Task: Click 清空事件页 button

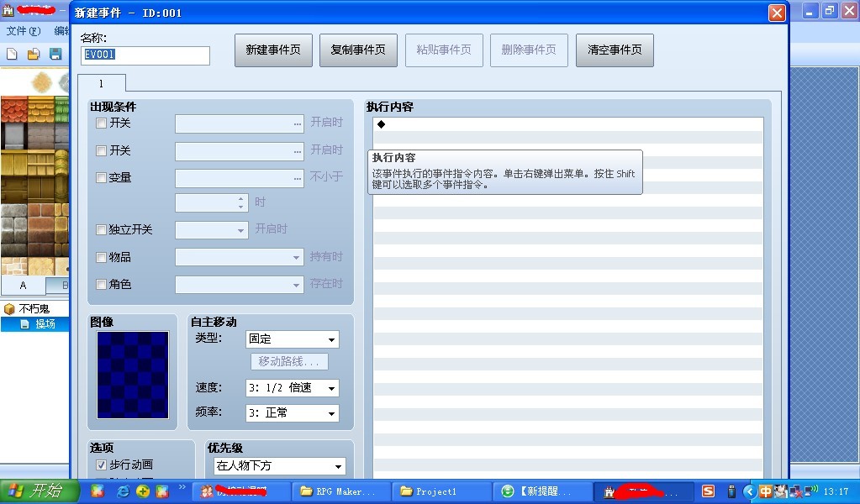Action: pyautogui.click(x=615, y=50)
